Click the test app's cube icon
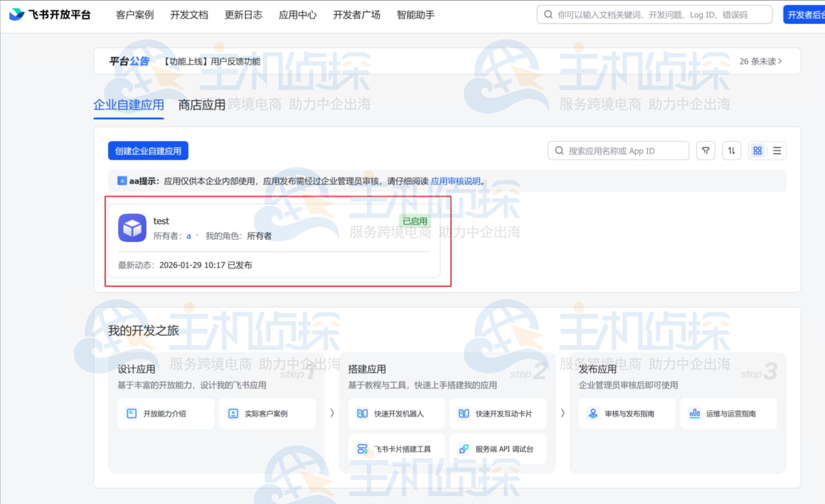This screenshot has height=504, width=825. point(132,228)
